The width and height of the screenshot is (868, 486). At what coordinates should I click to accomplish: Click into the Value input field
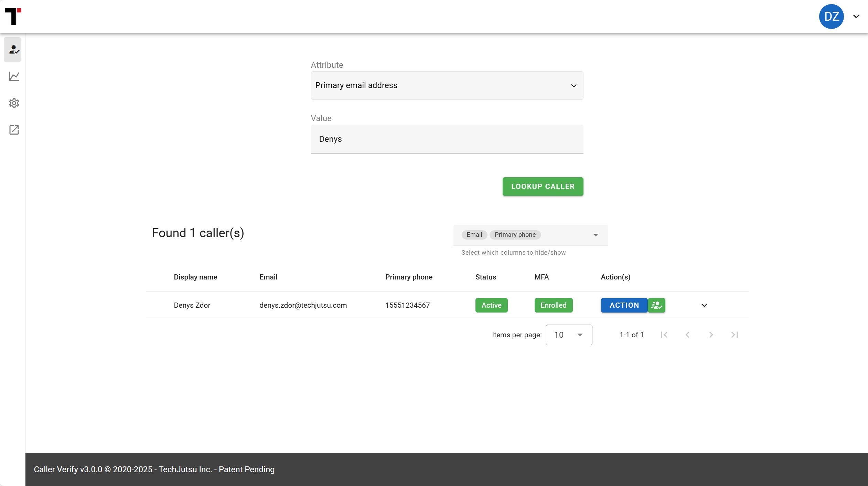point(447,139)
